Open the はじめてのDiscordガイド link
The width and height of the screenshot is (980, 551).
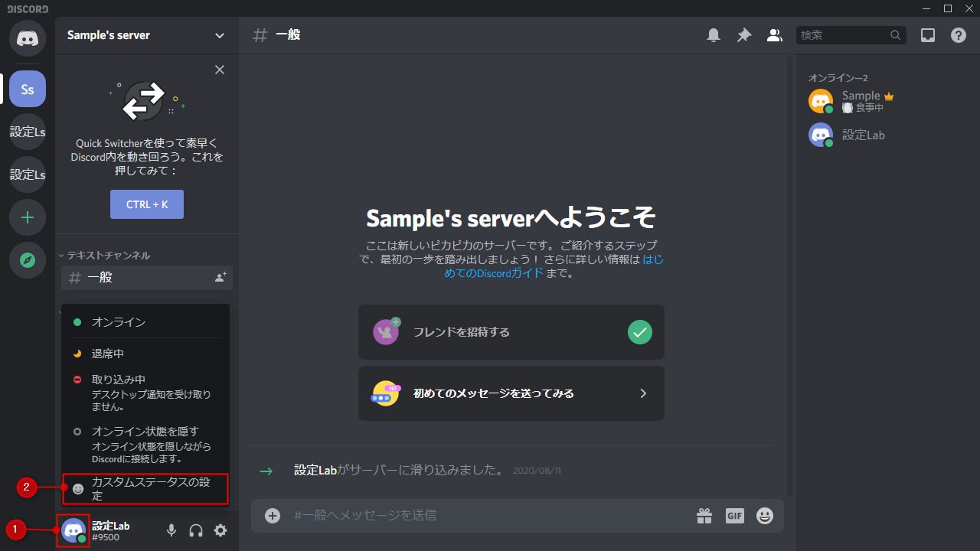pyautogui.click(x=554, y=266)
